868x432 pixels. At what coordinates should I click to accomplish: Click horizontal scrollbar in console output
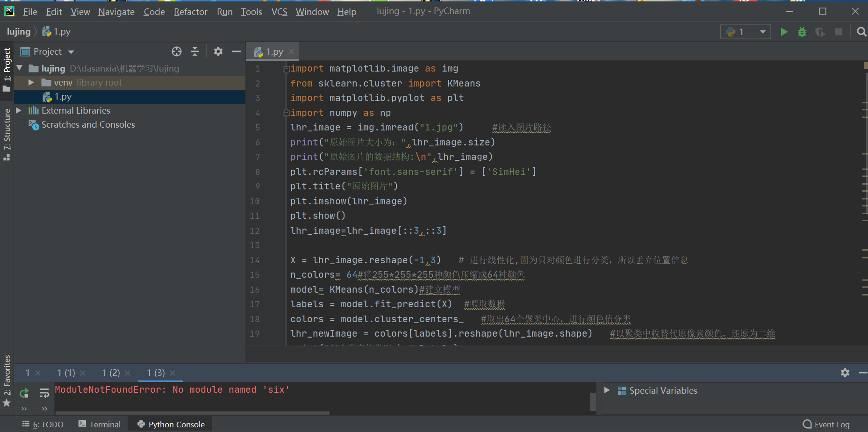[x=192, y=413]
